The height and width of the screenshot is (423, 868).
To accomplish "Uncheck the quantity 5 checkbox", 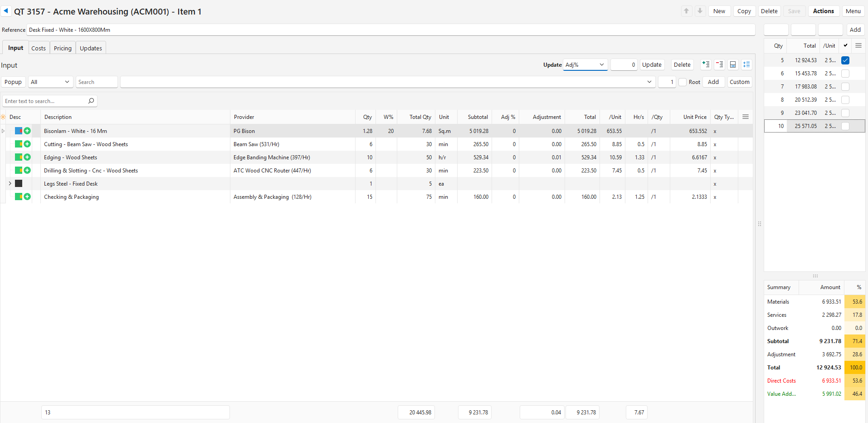I will tap(845, 60).
